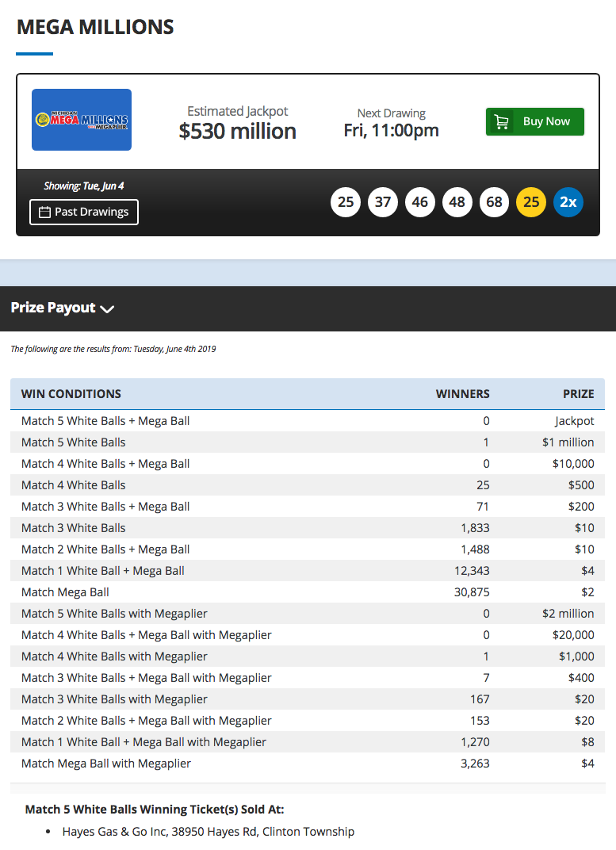
Task: Click row Match 4 White Balls with Megaplier
Action: click(308, 657)
